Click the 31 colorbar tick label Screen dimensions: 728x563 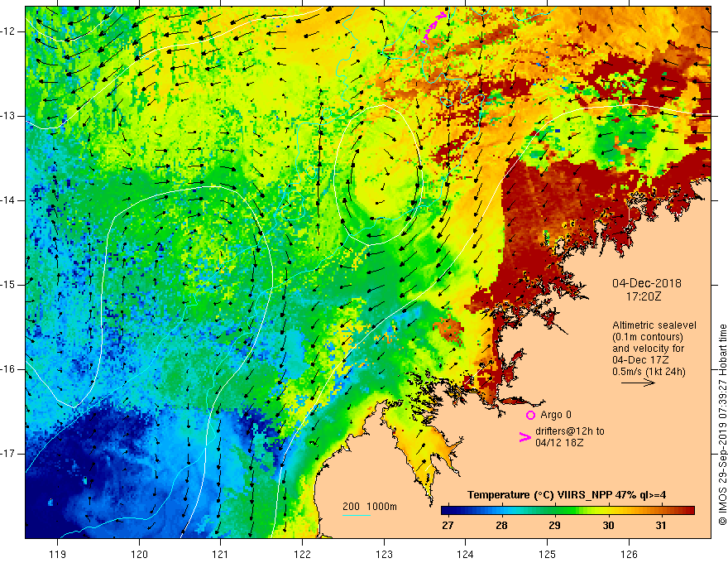(x=661, y=526)
